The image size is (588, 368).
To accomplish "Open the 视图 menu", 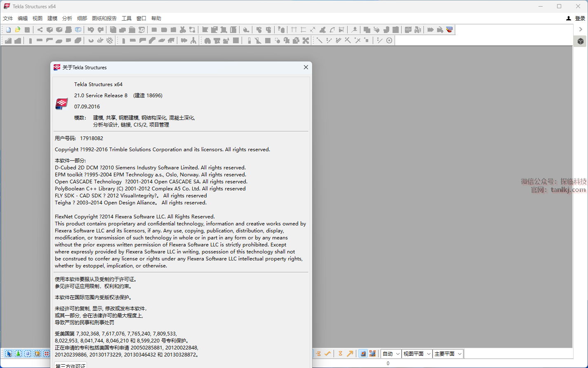I will click(x=38, y=19).
